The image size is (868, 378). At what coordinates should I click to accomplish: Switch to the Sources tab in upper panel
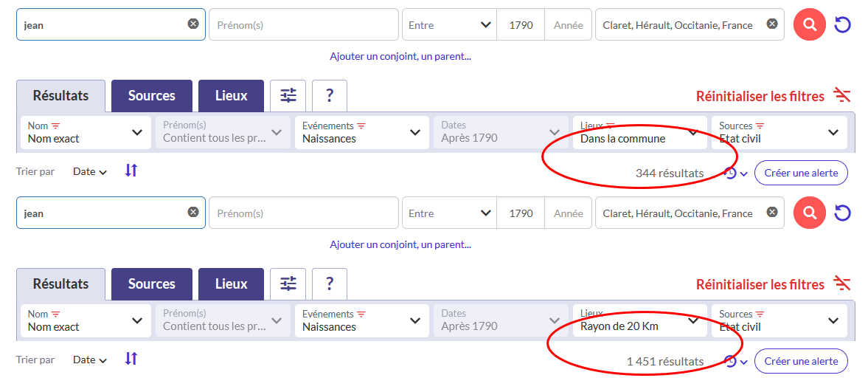click(152, 96)
